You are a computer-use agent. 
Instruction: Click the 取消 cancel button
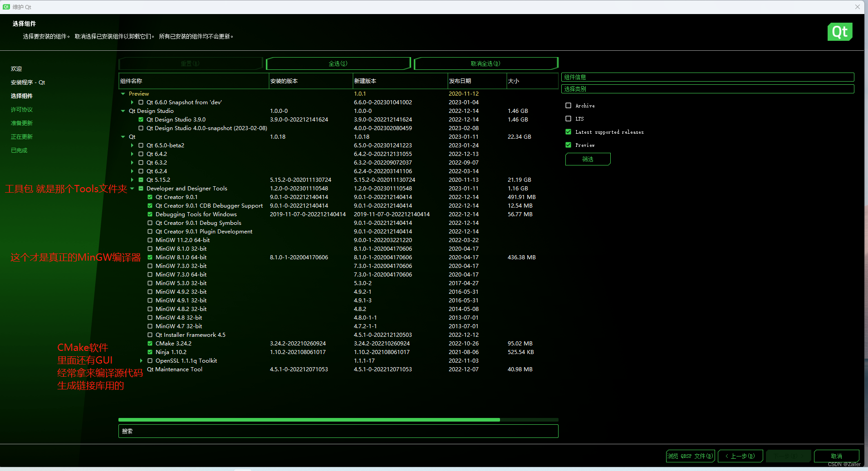pos(836,456)
